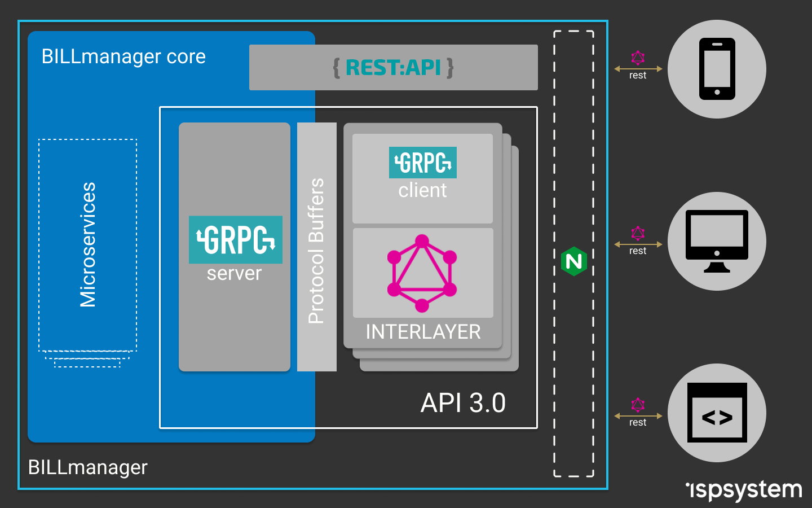Click the 'client' text under GRPC
Viewport: 812px width, 508px height.
tap(422, 190)
